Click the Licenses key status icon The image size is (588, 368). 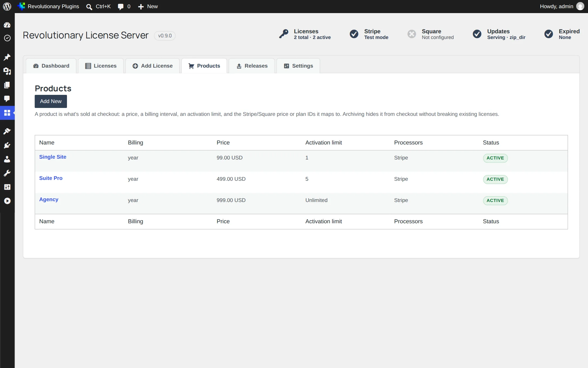pyautogui.click(x=284, y=34)
